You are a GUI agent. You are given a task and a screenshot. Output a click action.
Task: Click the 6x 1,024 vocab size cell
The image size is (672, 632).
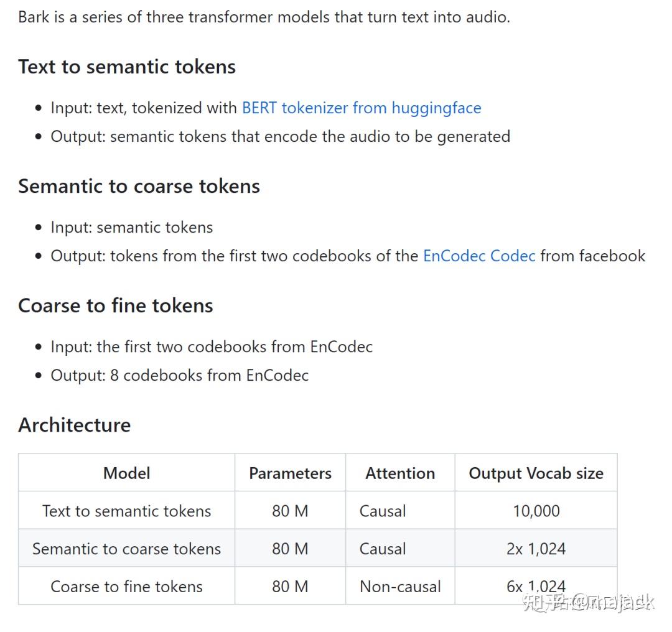tap(536, 586)
